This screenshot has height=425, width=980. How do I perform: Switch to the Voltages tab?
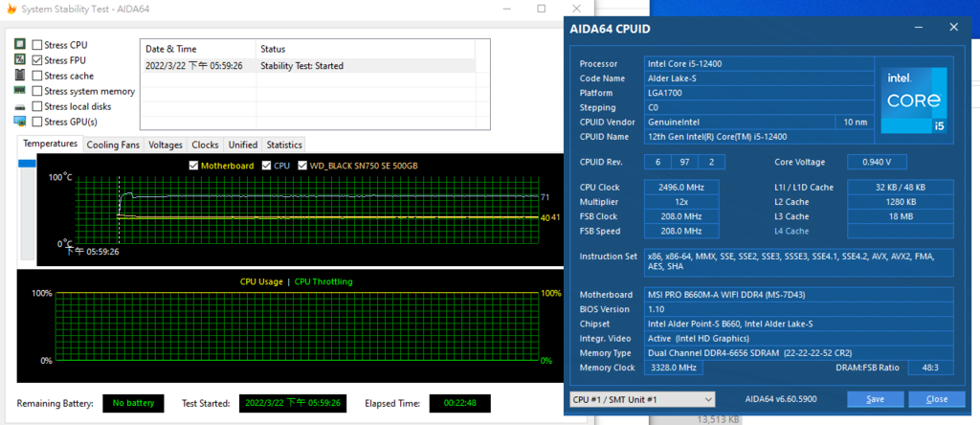[166, 145]
